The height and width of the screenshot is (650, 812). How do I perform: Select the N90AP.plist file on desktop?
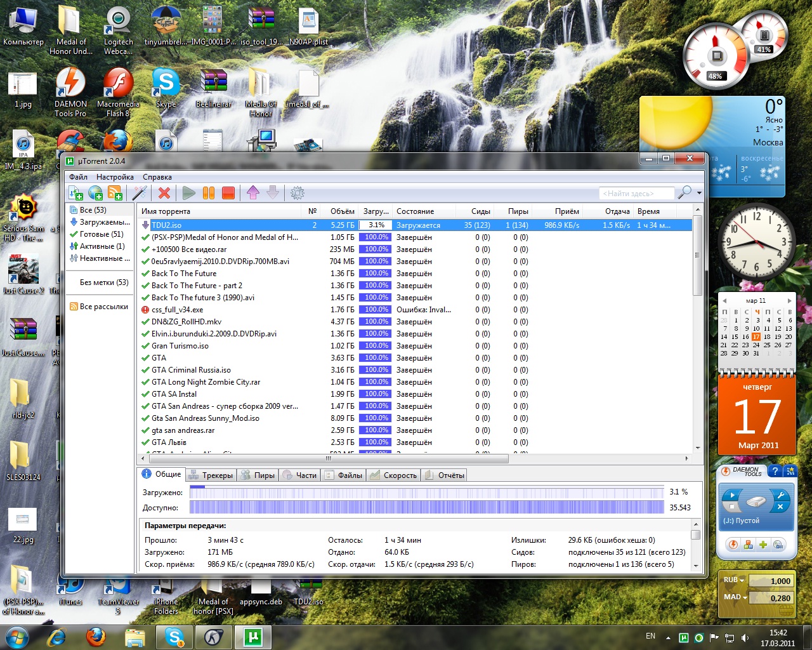(308, 27)
